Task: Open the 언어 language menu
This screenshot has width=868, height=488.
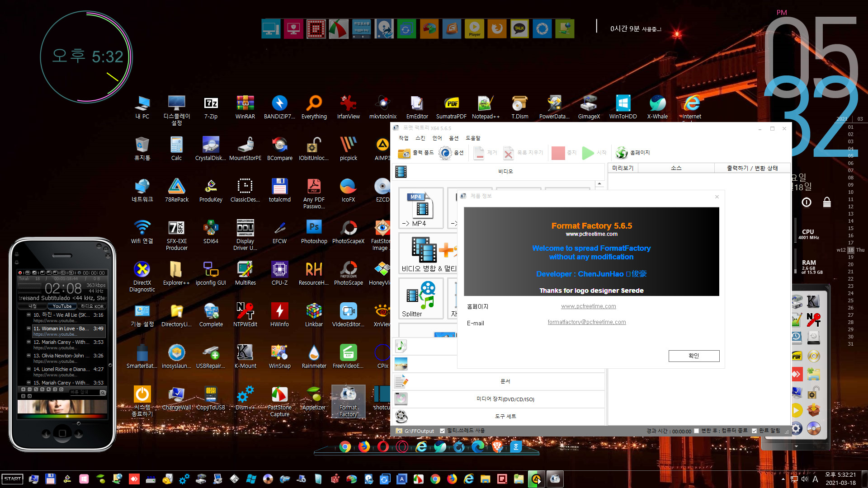Action: 437,138
